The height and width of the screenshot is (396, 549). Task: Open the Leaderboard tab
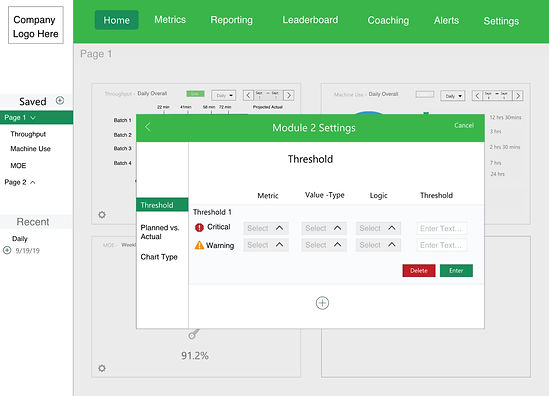[x=310, y=20]
